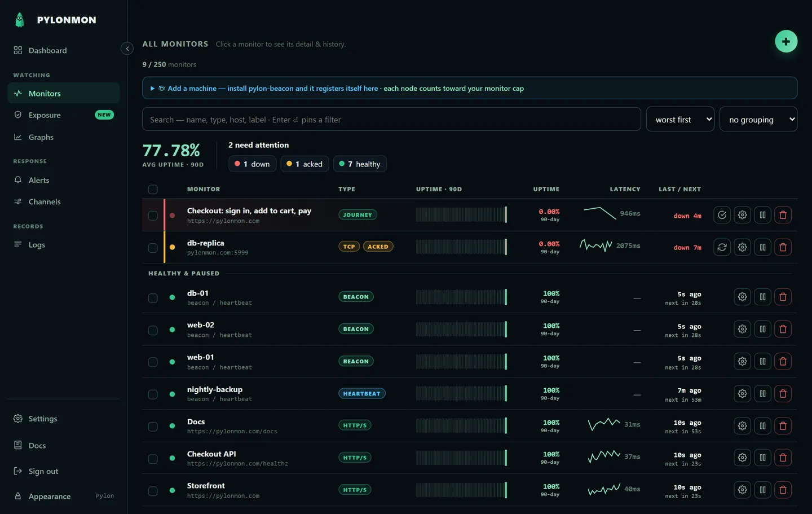The width and height of the screenshot is (812, 514).
Task: Select the db-replica row checkbox
Action: pos(153,248)
